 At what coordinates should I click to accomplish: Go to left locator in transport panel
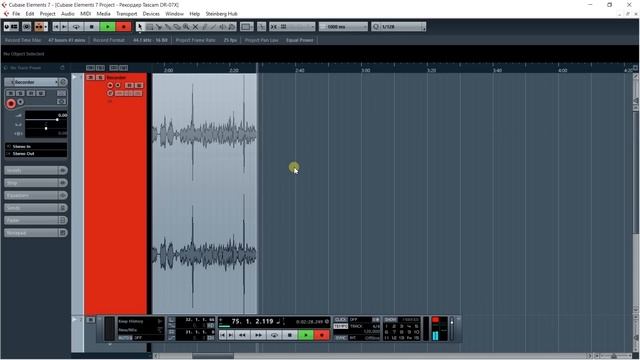222,335
